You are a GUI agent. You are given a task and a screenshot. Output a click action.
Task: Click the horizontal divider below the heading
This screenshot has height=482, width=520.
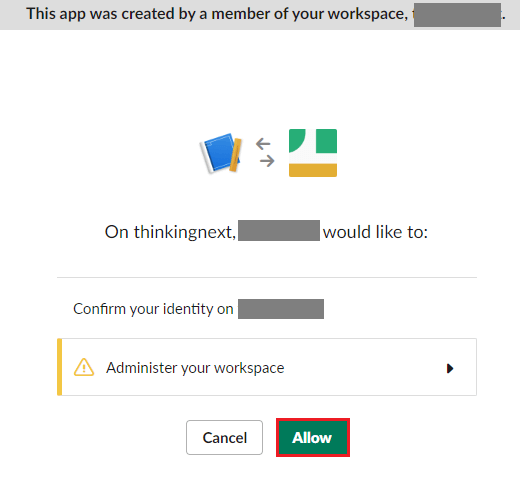267,277
